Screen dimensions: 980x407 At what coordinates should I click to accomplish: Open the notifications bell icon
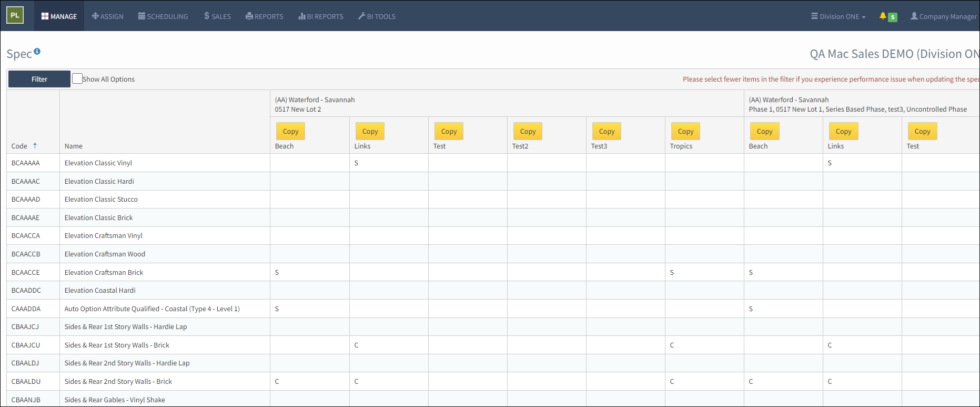point(883,16)
